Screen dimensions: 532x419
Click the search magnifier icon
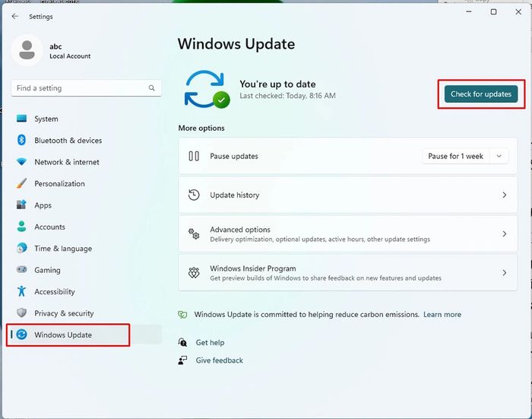point(152,88)
